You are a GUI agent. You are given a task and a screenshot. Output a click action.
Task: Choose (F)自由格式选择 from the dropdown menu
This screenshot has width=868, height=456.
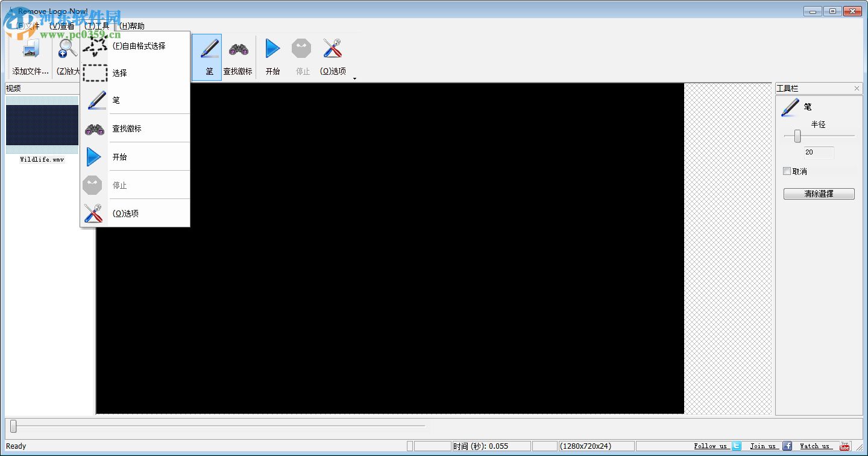click(x=135, y=46)
